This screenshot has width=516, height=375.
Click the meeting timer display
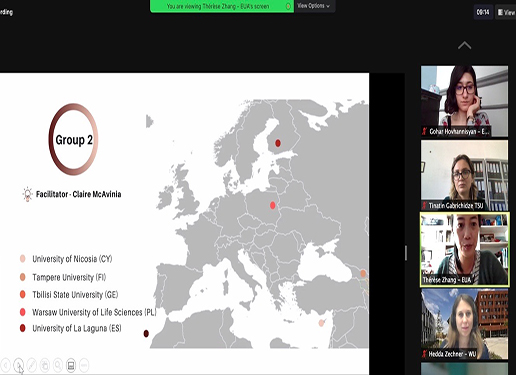pos(483,12)
